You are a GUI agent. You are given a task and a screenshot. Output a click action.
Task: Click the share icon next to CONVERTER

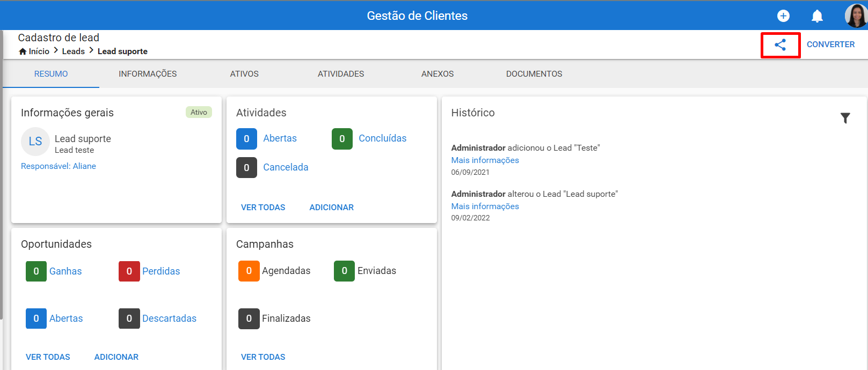pos(780,45)
